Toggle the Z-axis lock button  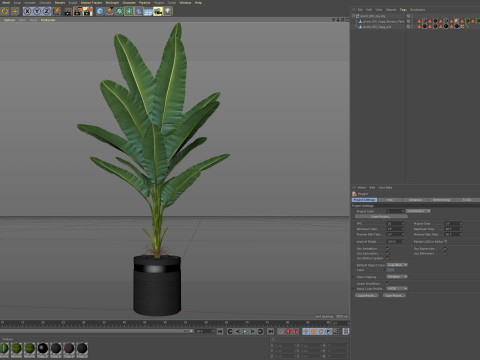click(x=46, y=11)
